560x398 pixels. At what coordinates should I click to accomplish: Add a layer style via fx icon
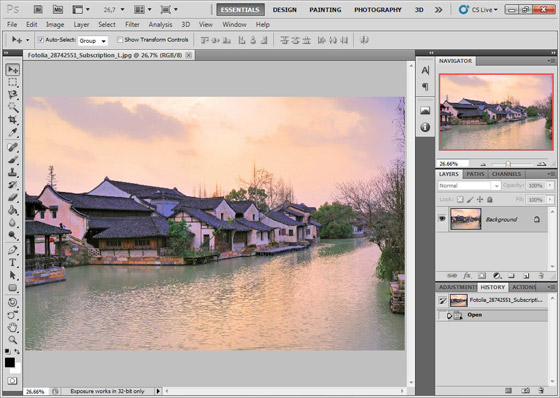(467, 276)
